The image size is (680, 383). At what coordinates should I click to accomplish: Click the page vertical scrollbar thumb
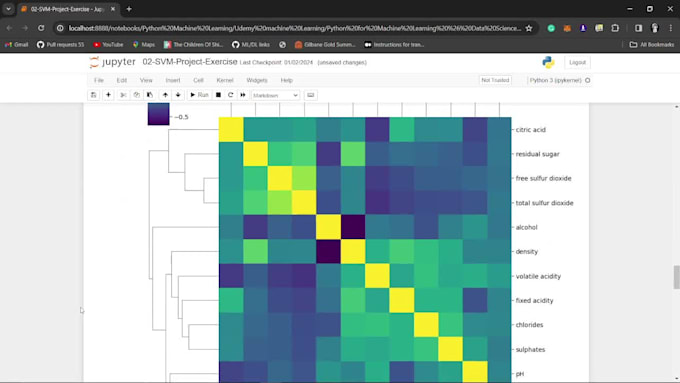pyautogui.click(x=677, y=278)
